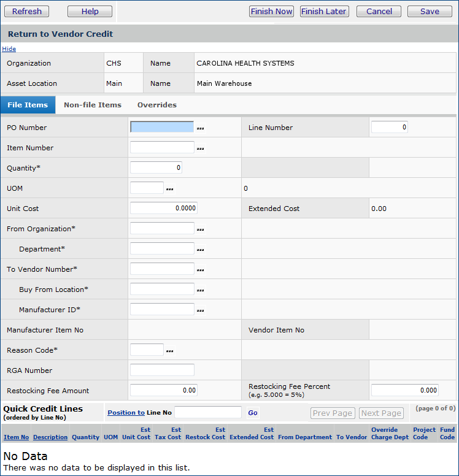
Task: Open the PO Number lookup ellipsis icon
Action: [x=200, y=128]
